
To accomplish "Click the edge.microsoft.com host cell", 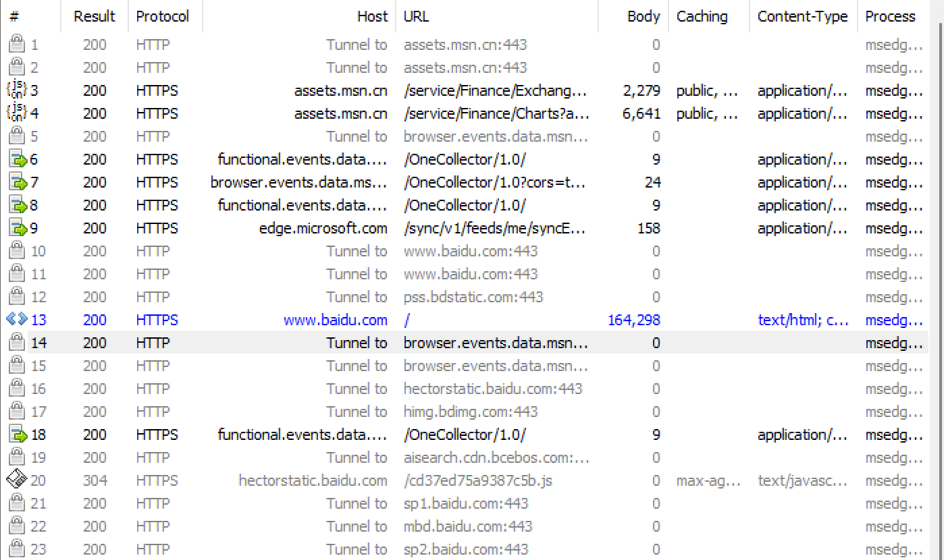I will [323, 229].
